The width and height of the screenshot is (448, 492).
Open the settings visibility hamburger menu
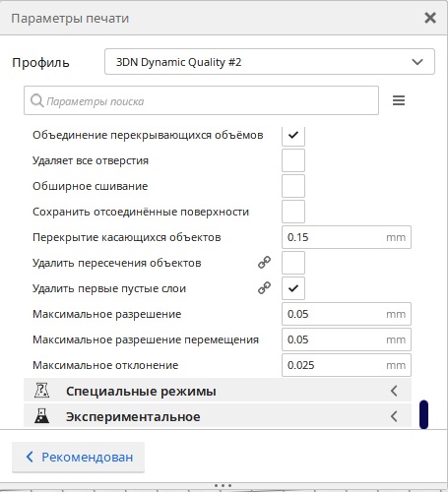tap(399, 100)
